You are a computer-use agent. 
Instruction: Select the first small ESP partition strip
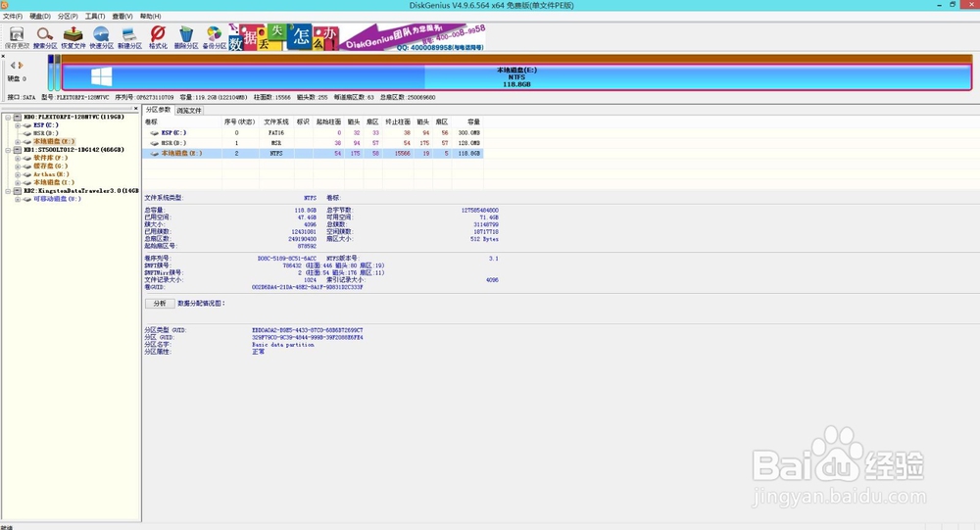tap(51, 72)
